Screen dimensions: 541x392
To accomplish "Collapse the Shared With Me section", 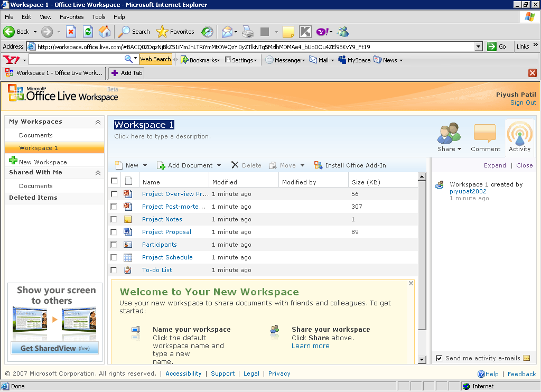I will pos(98,173).
